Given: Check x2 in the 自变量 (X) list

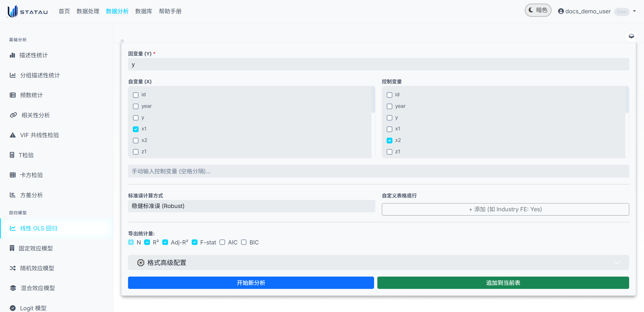Looking at the screenshot, I should [136, 140].
